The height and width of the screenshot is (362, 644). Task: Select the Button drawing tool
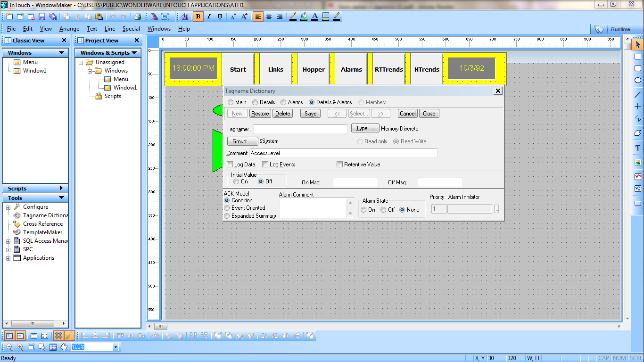pyautogui.click(x=638, y=204)
